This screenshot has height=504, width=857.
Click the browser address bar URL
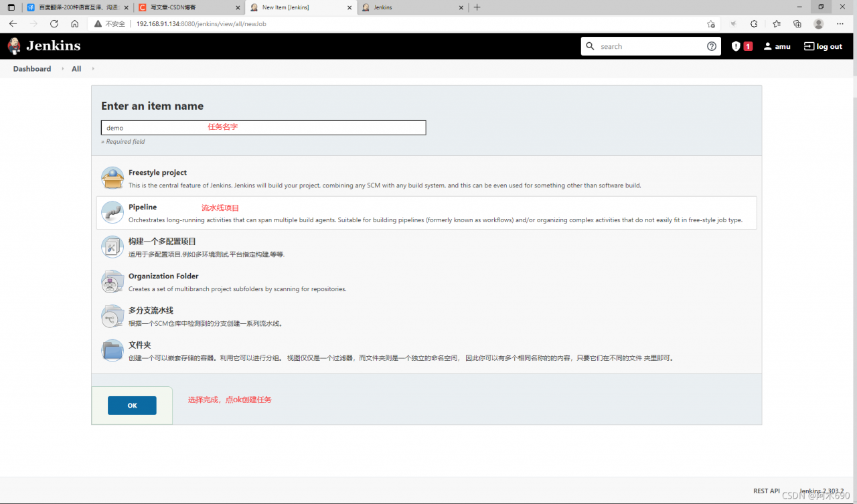coord(202,23)
